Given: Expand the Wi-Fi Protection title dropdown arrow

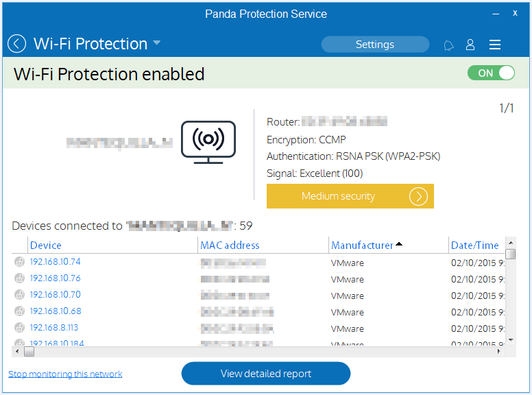Looking at the screenshot, I should tap(156, 43).
